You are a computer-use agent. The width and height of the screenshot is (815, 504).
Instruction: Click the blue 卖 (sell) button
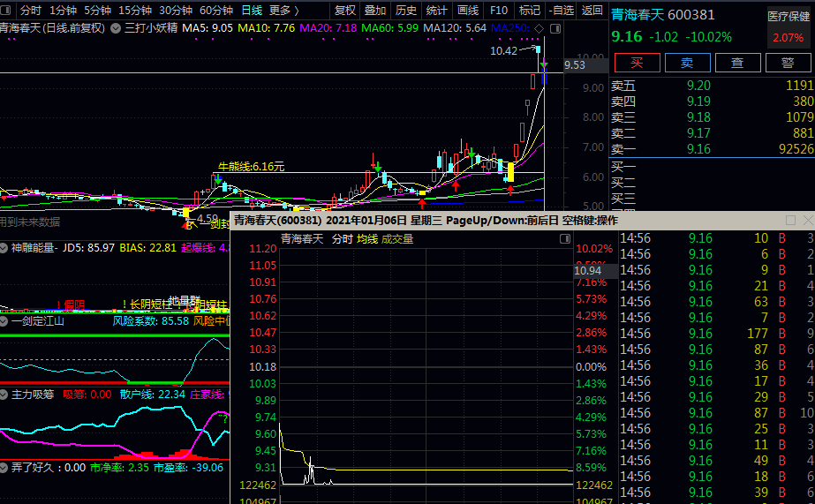[686, 63]
